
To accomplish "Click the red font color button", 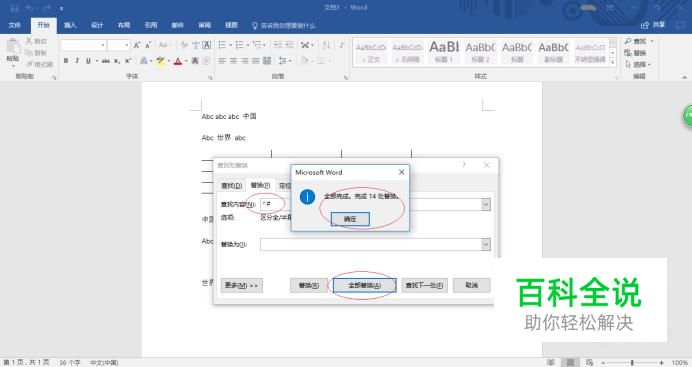I will [178, 61].
